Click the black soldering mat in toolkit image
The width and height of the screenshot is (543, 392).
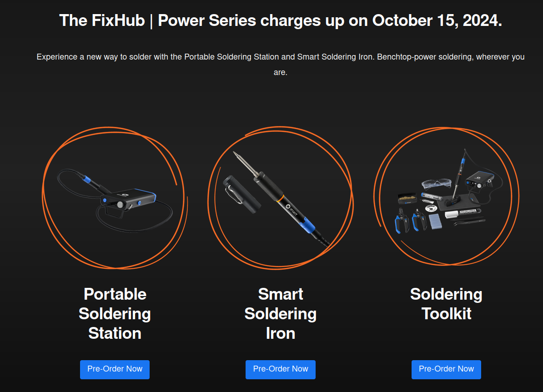point(458,202)
